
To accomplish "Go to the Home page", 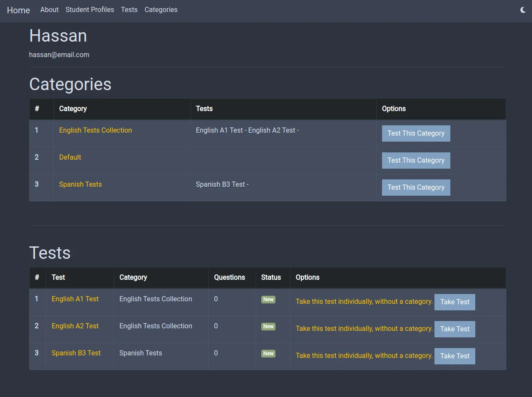I will pos(18,10).
